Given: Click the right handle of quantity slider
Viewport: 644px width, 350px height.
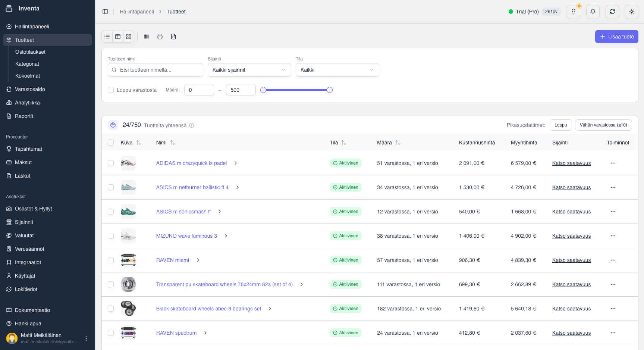Looking at the screenshot, I should click(x=330, y=90).
